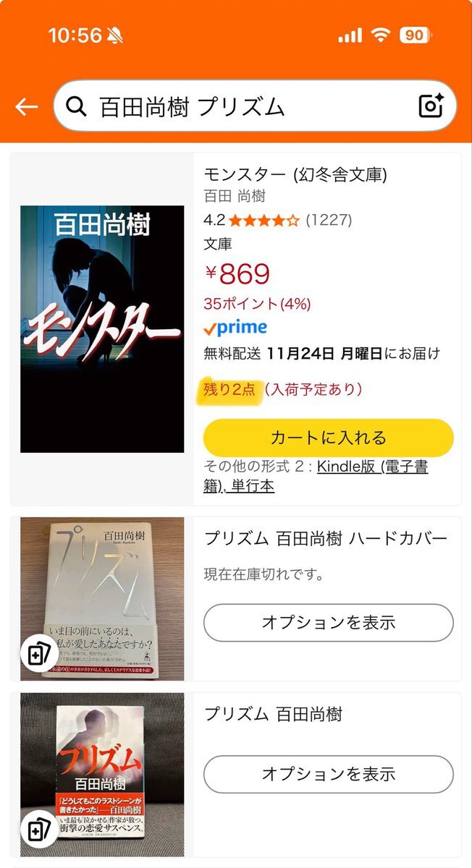The image size is (472, 868).
Task: Open the (1227) reviews count
Action: coord(329,220)
